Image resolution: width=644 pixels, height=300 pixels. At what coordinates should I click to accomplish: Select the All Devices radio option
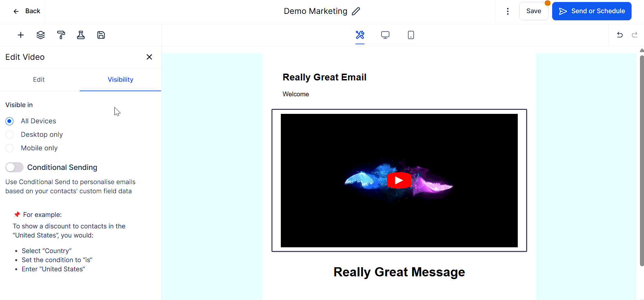10,121
